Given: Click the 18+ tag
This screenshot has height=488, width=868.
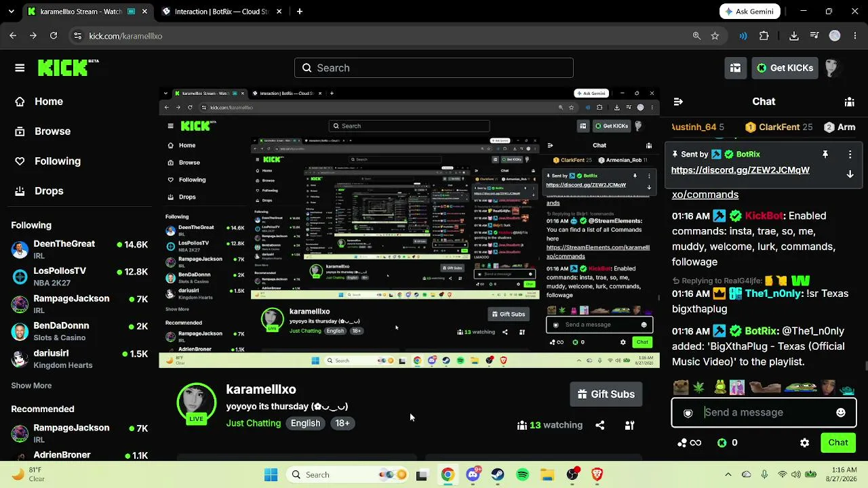Looking at the screenshot, I should (342, 423).
